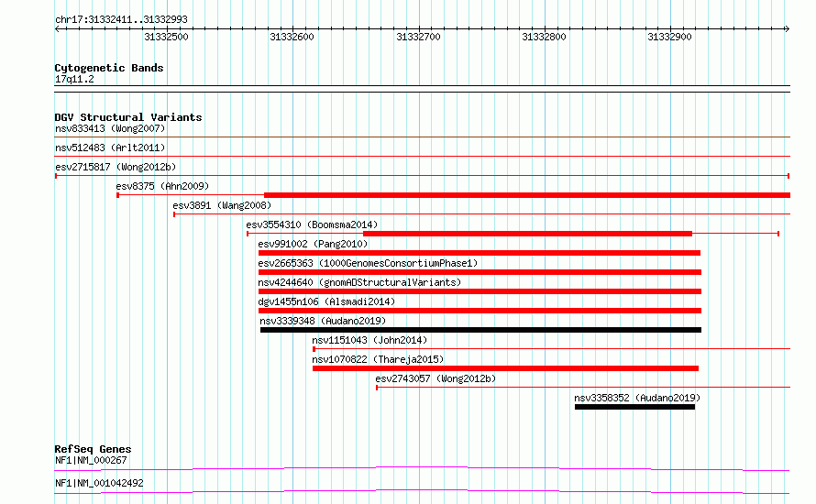Click the Cytogenetic Bands track heading

coord(109,68)
